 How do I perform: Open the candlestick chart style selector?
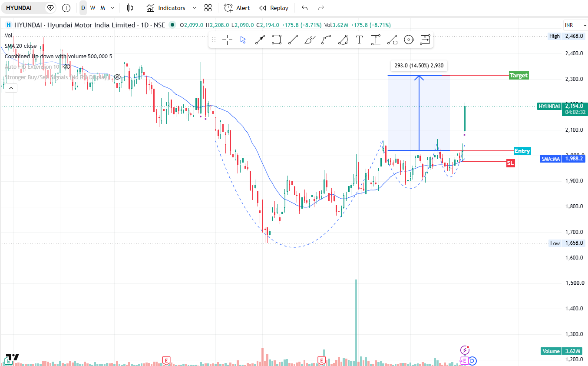pyautogui.click(x=130, y=8)
